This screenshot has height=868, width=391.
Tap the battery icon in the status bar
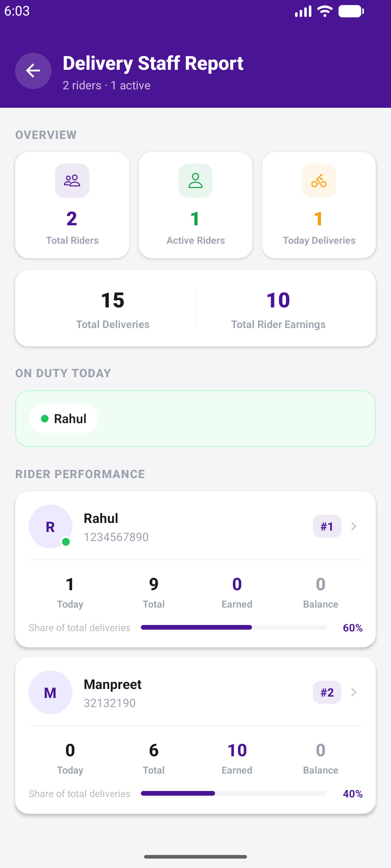(351, 11)
